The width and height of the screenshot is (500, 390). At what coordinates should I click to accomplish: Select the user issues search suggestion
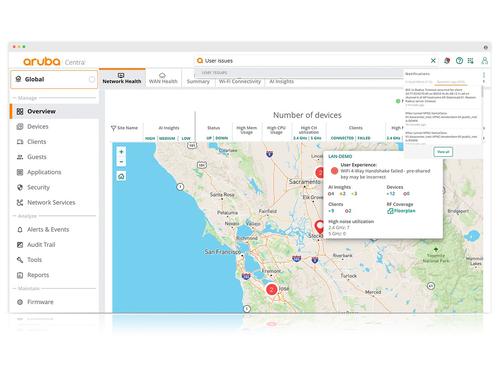pos(298,72)
